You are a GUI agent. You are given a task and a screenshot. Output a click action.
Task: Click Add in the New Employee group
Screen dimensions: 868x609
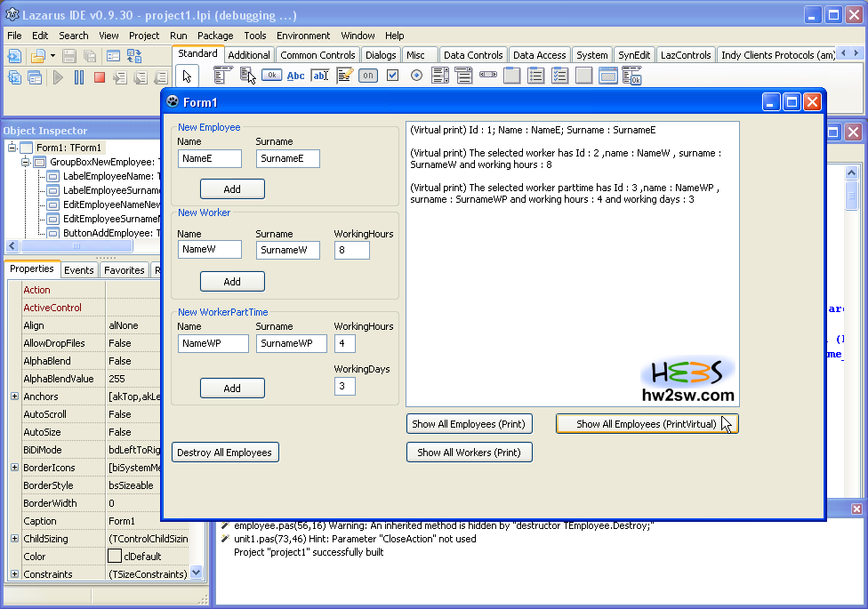click(x=232, y=189)
